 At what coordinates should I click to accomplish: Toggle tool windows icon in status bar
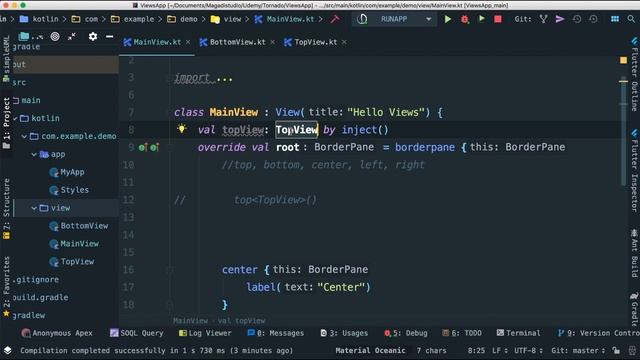pos(7,350)
